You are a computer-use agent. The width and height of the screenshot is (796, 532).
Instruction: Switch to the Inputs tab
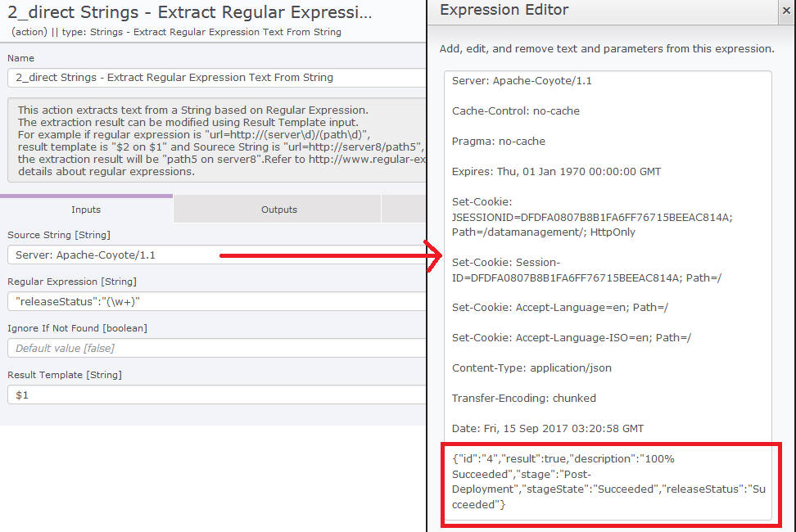click(x=85, y=209)
